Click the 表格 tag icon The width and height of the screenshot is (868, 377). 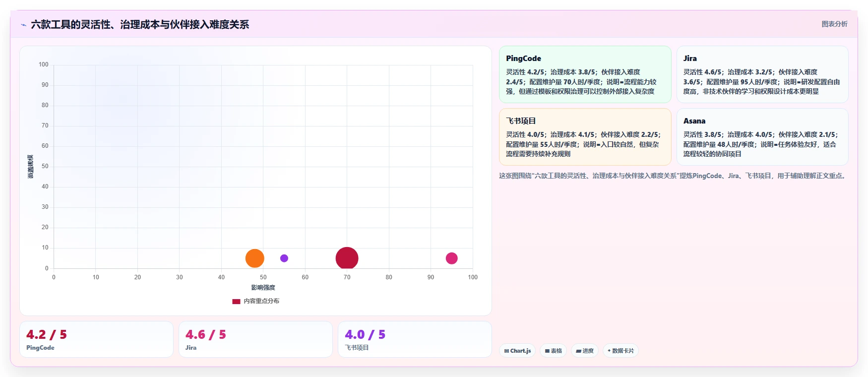coord(547,351)
